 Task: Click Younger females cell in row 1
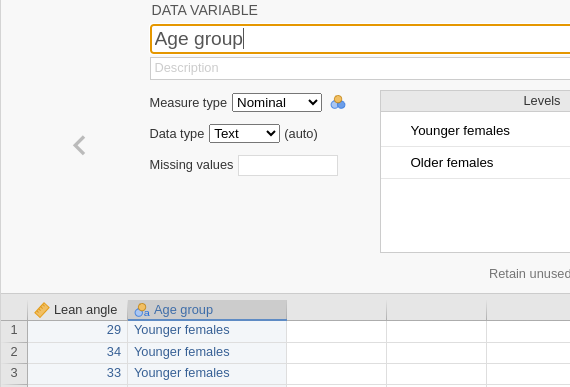pos(207,330)
